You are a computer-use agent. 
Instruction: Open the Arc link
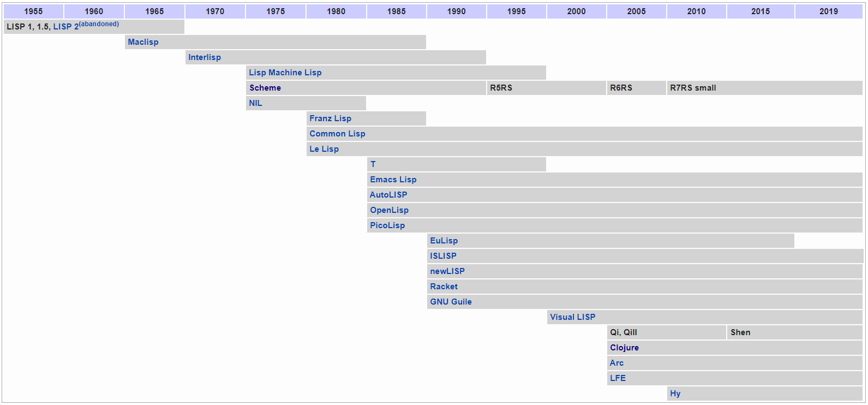point(616,363)
